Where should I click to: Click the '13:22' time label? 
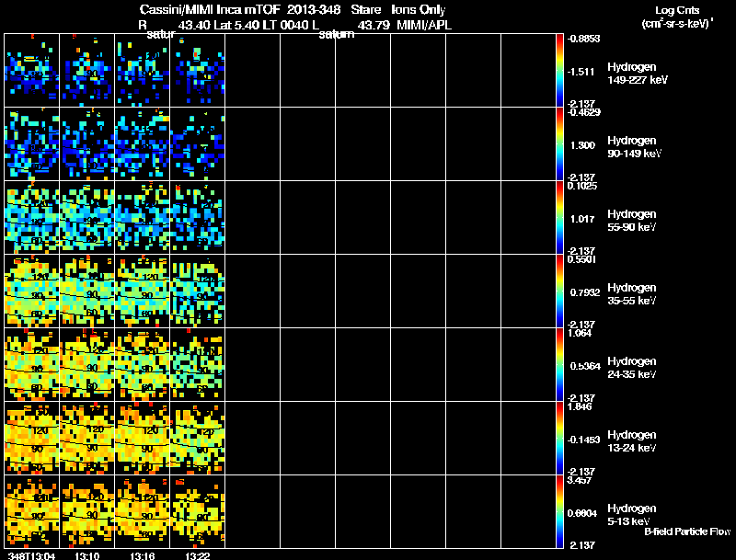pyautogui.click(x=198, y=555)
